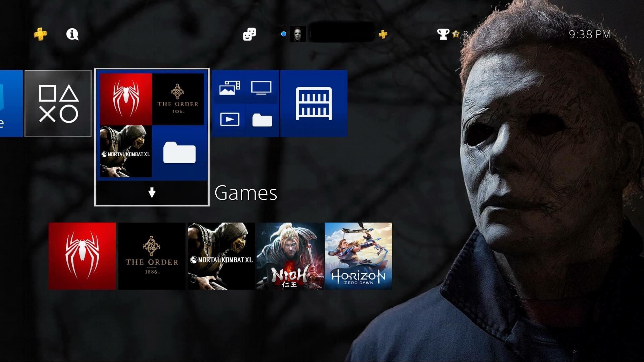Click the online status indicator dot
This screenshot has width=644, height=362.
(x=283, y=34)
